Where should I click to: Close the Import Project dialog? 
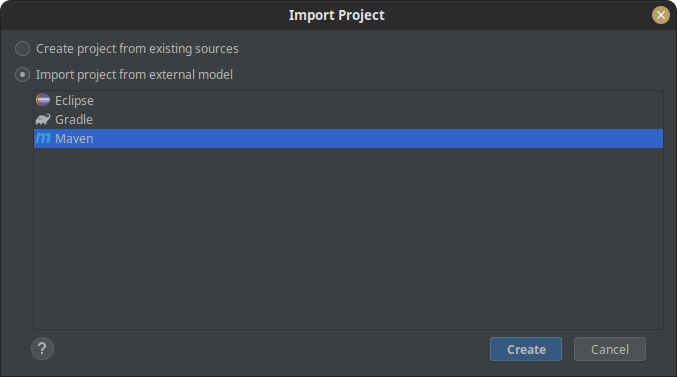pos(661,15)
